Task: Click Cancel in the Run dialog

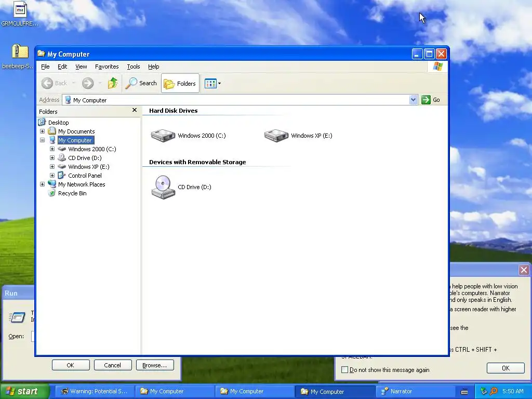Action: 113,365
